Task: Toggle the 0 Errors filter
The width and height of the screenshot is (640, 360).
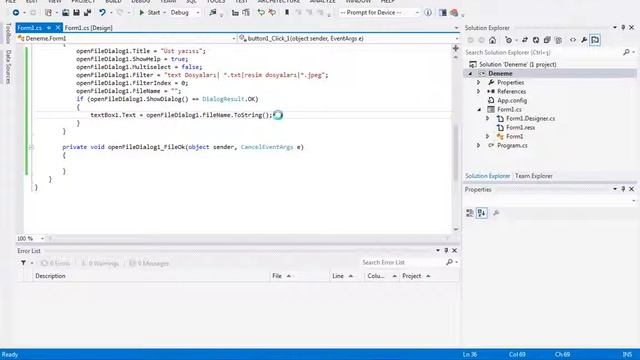Action: [x=56, y=263]
